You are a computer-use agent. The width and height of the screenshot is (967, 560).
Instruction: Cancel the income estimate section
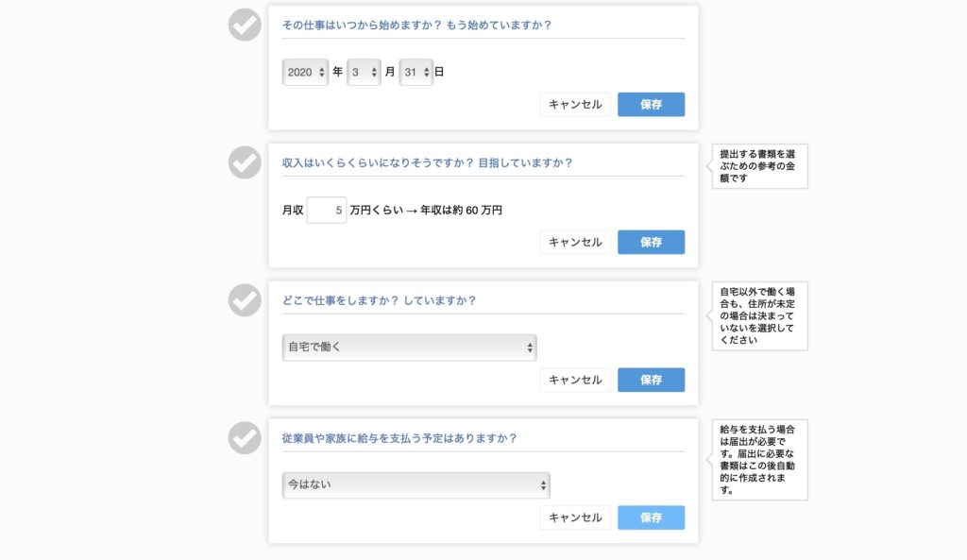(x=575, y=242)
